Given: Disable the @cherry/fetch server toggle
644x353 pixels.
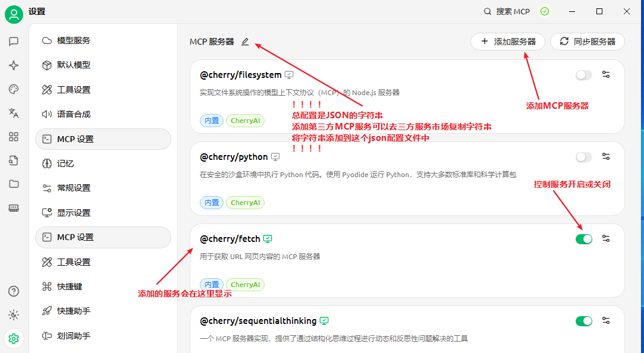Looking at the screenshot, I should pos(583,239).
